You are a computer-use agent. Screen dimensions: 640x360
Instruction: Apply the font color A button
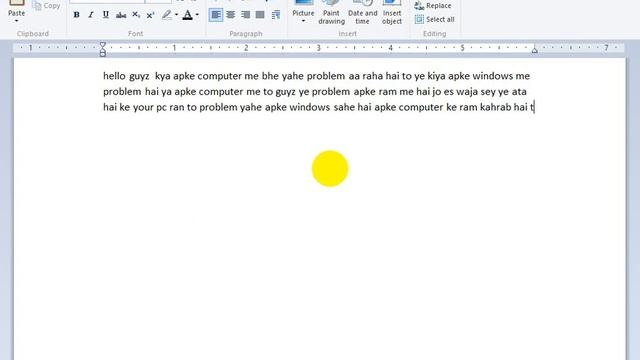coord(187,15)
